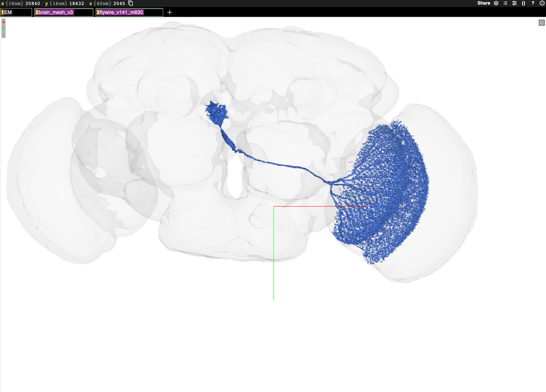Click the y coordinate value to edit it
This screenshot has width=546, height=392.
point(77,3)
